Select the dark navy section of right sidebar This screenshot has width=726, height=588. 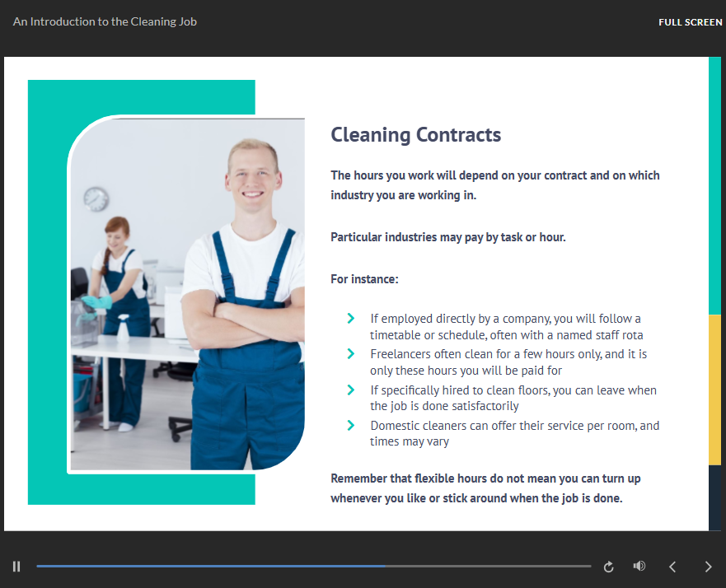point(714,497)
